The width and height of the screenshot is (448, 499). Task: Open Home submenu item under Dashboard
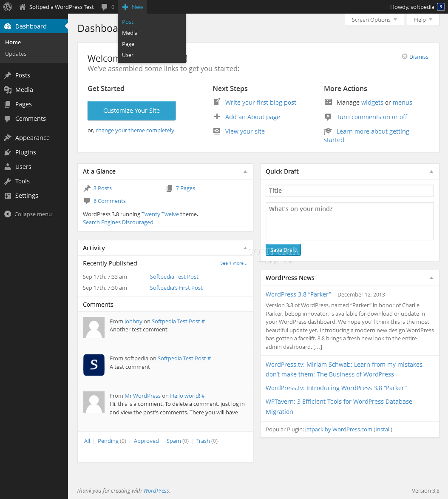(x=13, y=42)
